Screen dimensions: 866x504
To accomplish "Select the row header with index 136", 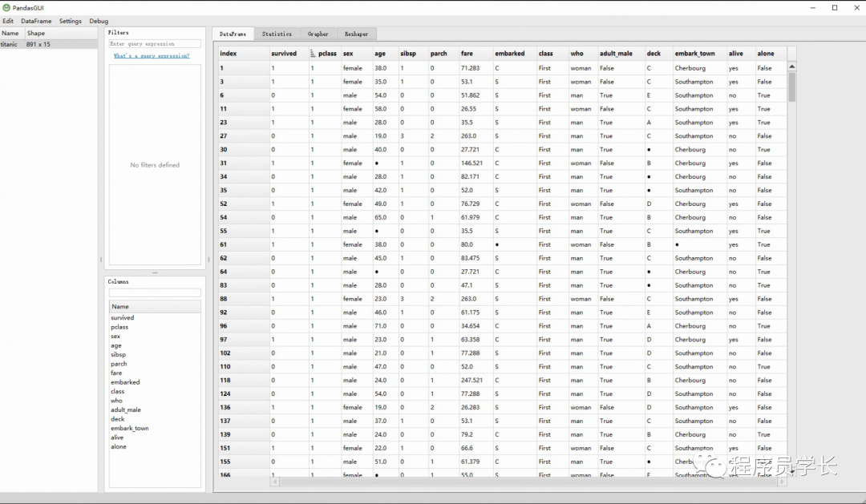I will coord(244,407).
